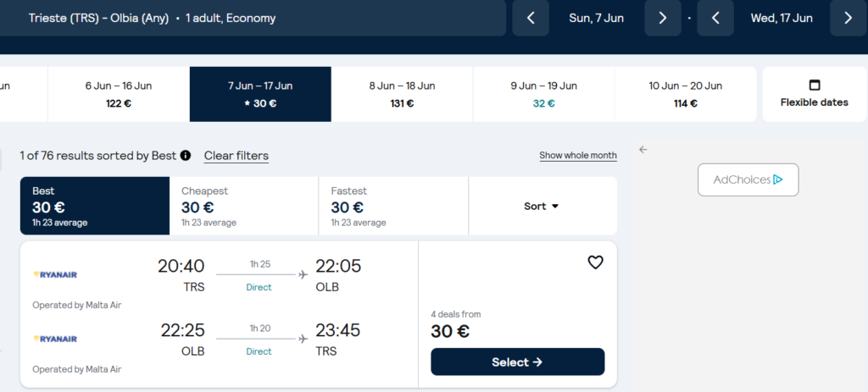Viewport: 868px width, 392px height.
Task: Collapse ad panel with left arrow
Action: click(x=643, y=149)
